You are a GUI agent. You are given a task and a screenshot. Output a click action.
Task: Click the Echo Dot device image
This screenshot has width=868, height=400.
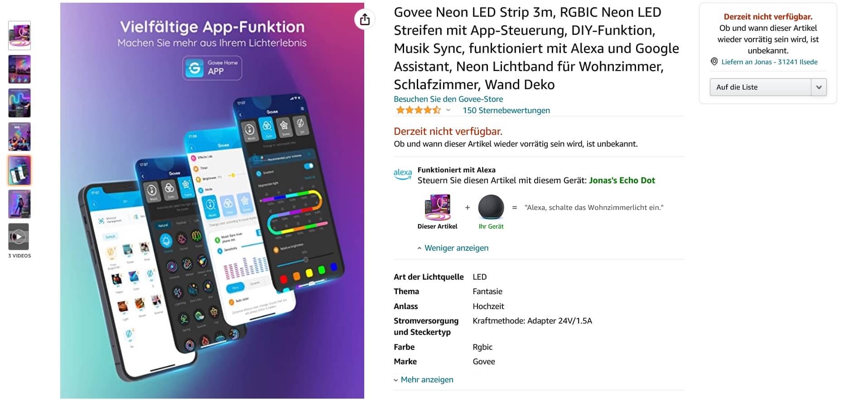coord(491,207)
